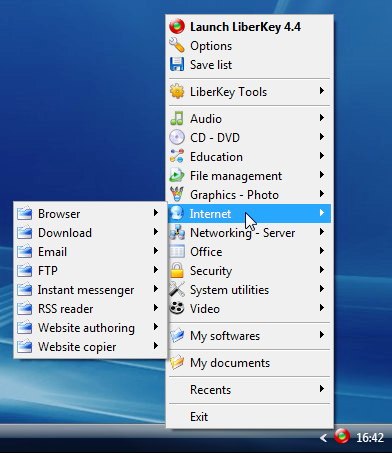
Task: Click the music note Audio icon
Action: pos(177,118)
